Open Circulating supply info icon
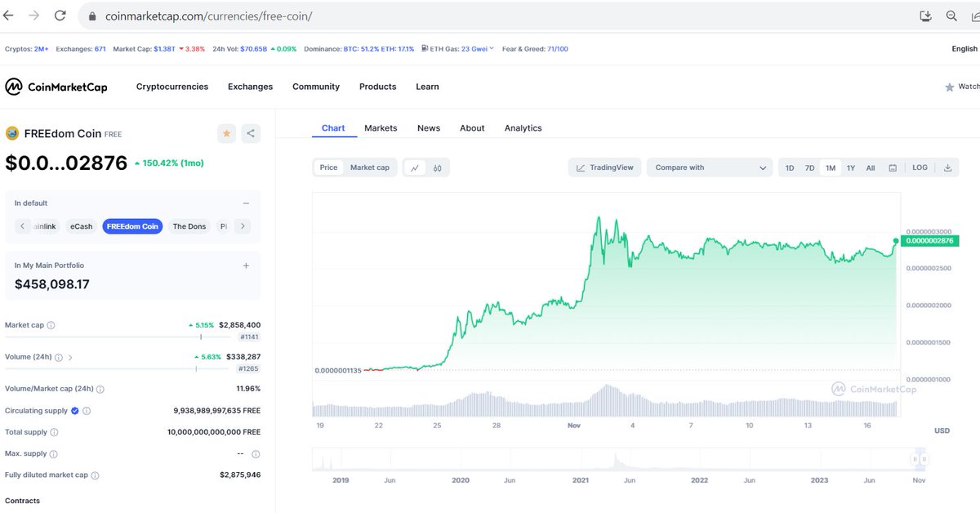The image size is (980, 513). (x=87, y=411)
